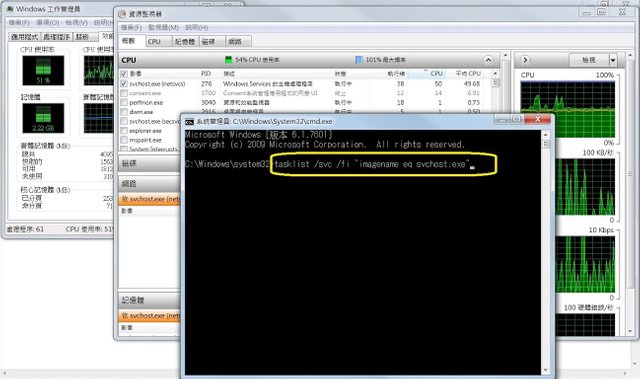The height and width of the screenshot is (379, 640).
Task: Click the blue 101% maximum frequency icon
Action: tap(359, 60)
